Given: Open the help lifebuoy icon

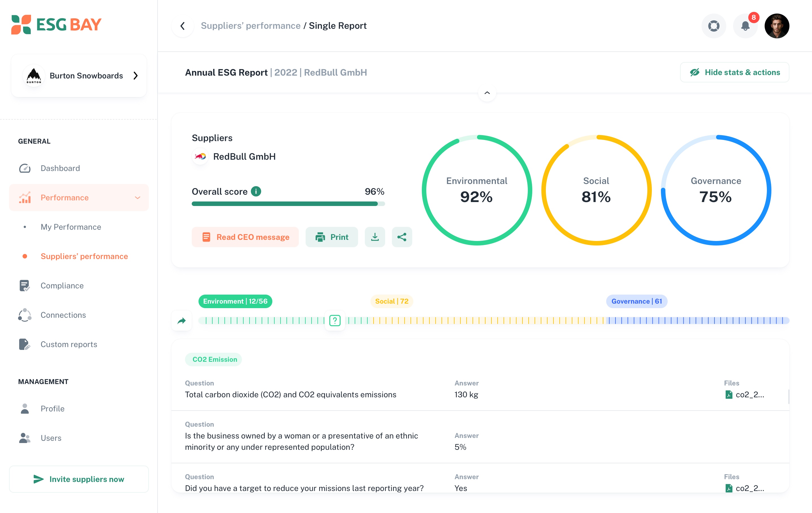Looking at the screenshot, I should tap(714, 26).
